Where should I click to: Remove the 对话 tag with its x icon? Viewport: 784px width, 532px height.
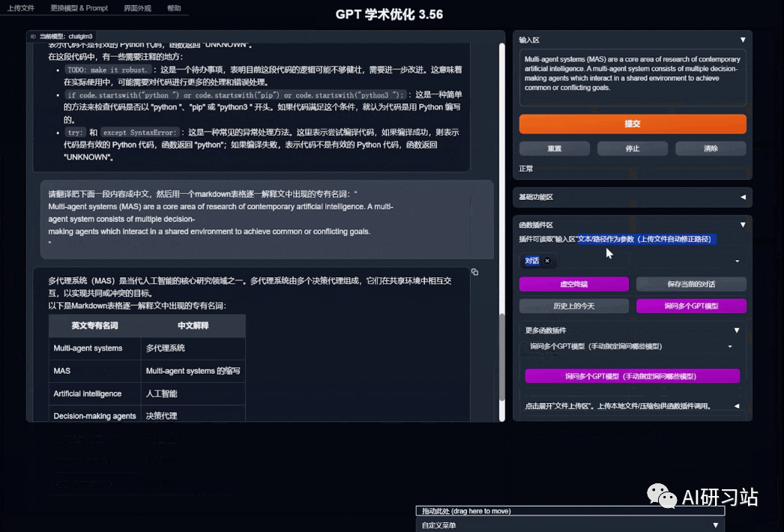[547, 261]
